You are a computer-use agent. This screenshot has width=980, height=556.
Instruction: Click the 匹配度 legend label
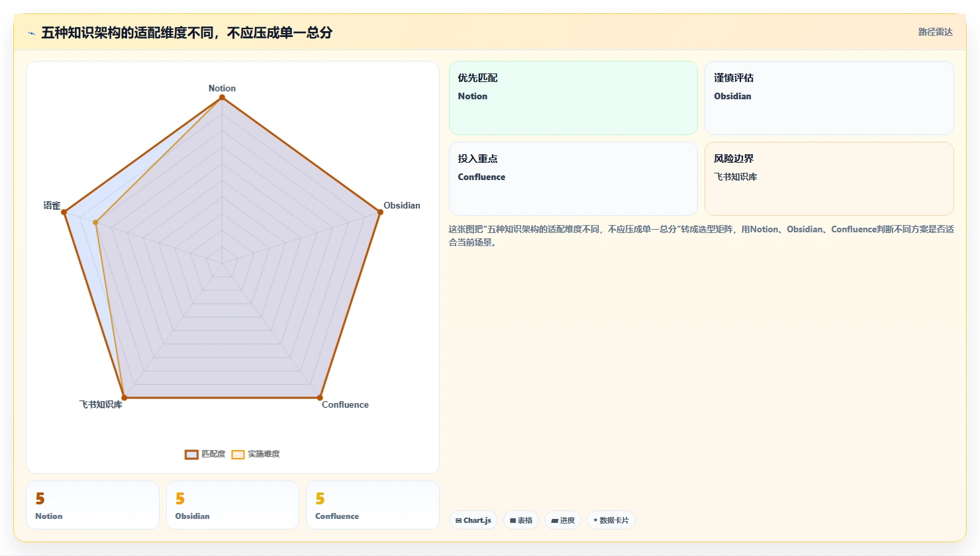click(x=213, y=454)
